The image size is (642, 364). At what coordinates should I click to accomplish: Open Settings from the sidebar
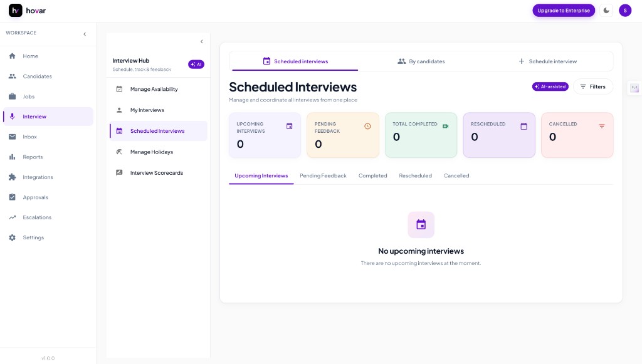tap(48, 237)
